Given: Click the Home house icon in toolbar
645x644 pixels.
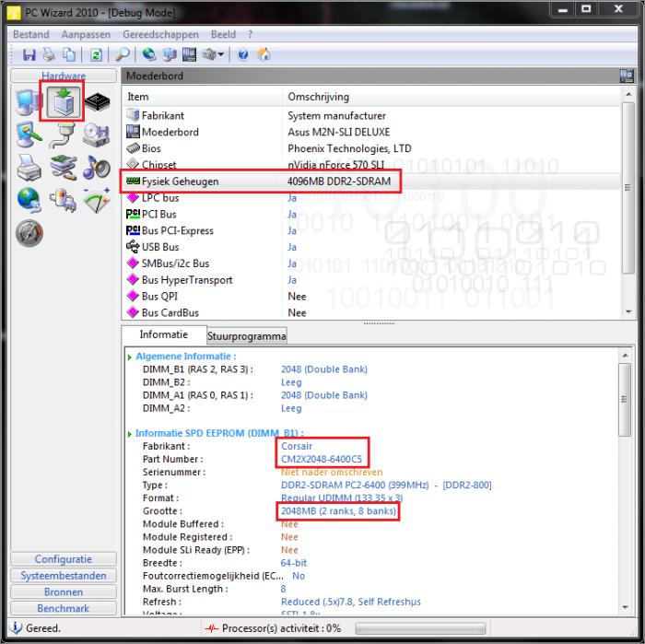Looking at the screenshot, I should pyautogui.click(x=264, y=54).
